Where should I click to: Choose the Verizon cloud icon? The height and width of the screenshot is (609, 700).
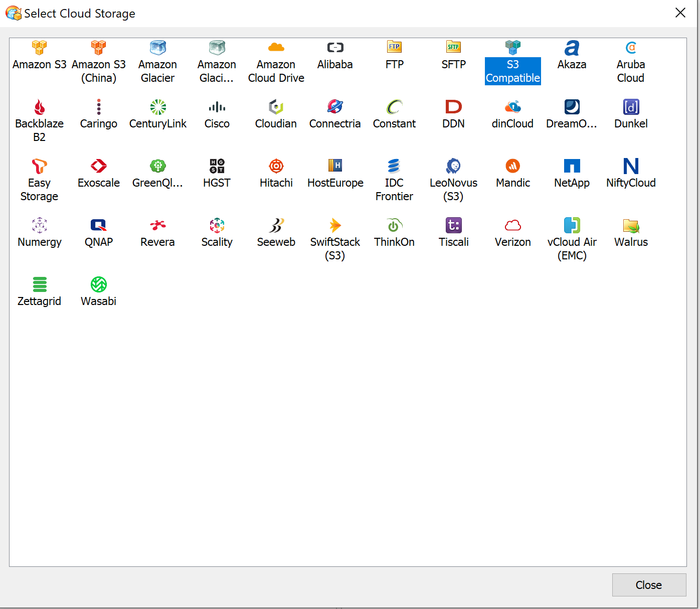[x=512, y=225]
